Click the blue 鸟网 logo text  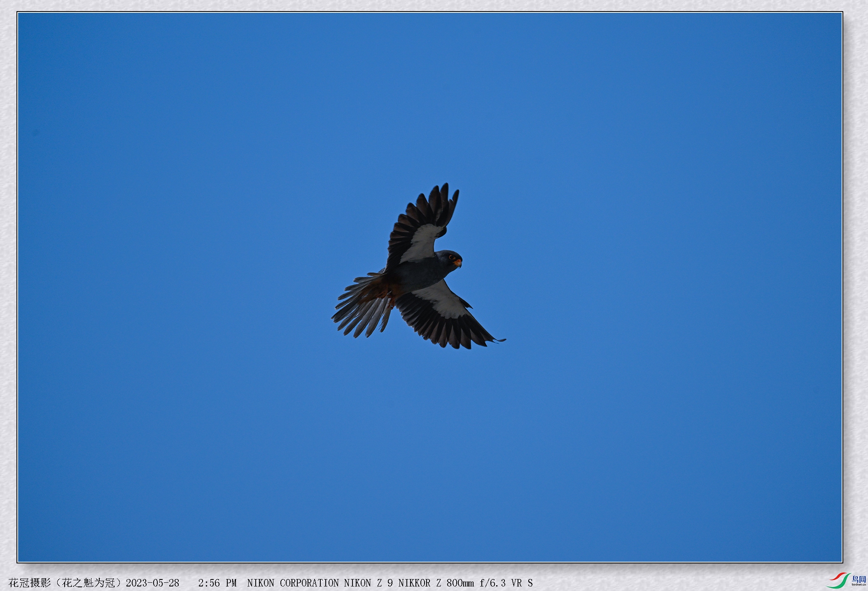tap(859, 579)
